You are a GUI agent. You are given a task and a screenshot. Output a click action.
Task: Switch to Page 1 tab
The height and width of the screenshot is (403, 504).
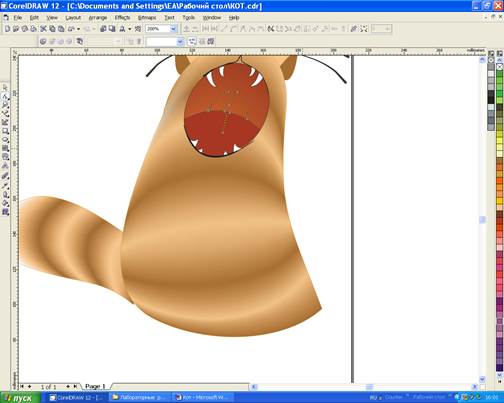[95, 386]
